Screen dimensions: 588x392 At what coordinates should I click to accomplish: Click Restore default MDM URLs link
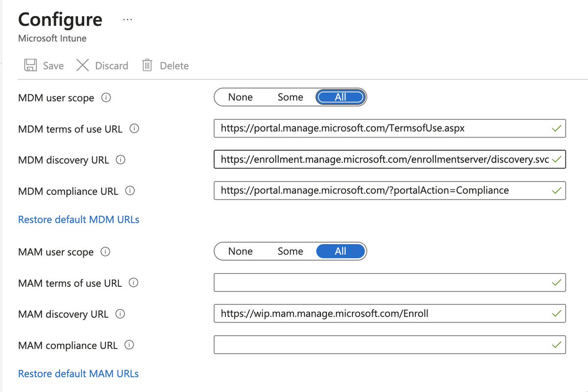tap(78, 220)
